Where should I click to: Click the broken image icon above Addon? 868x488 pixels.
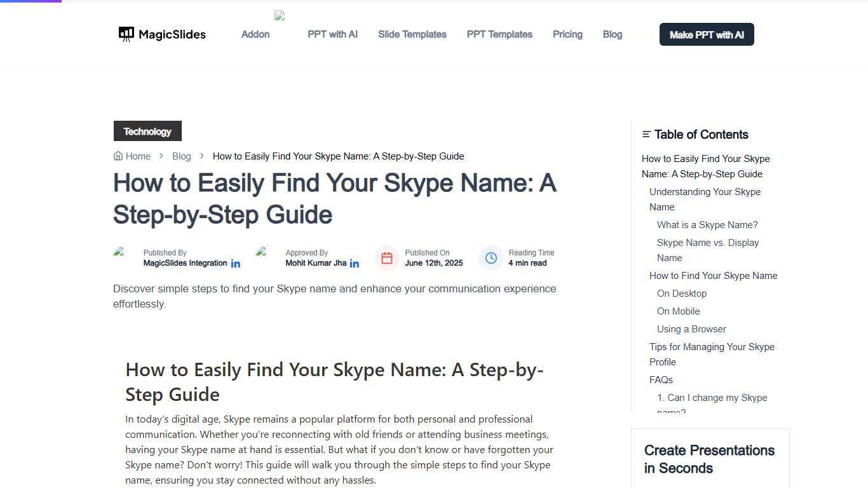(x=279, y=17)
